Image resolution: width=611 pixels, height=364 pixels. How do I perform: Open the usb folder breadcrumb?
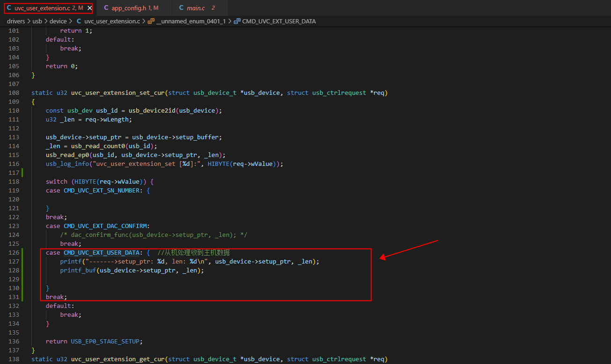37,21
